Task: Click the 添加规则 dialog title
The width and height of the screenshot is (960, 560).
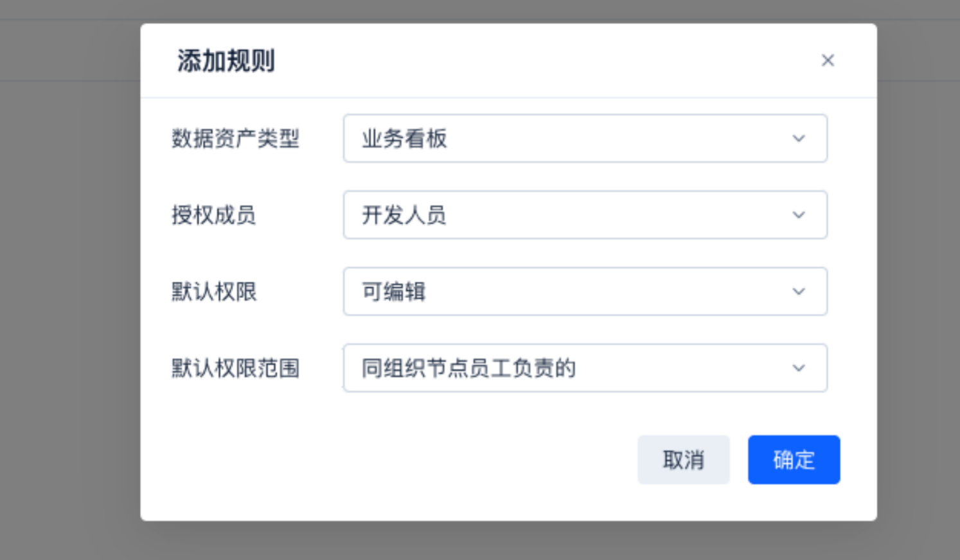Action: (226, 60)
